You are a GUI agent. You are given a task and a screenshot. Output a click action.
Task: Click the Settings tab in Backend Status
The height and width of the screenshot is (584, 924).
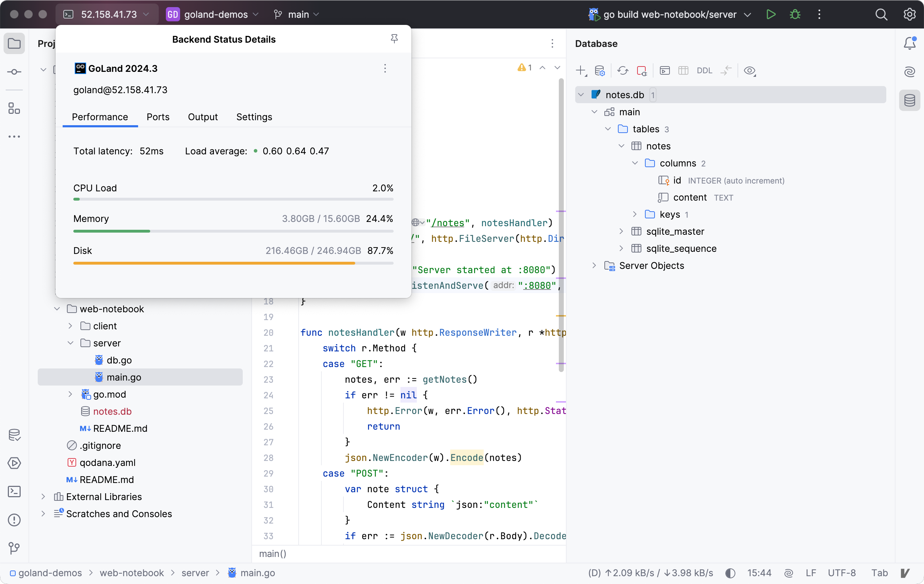point(254,117)
